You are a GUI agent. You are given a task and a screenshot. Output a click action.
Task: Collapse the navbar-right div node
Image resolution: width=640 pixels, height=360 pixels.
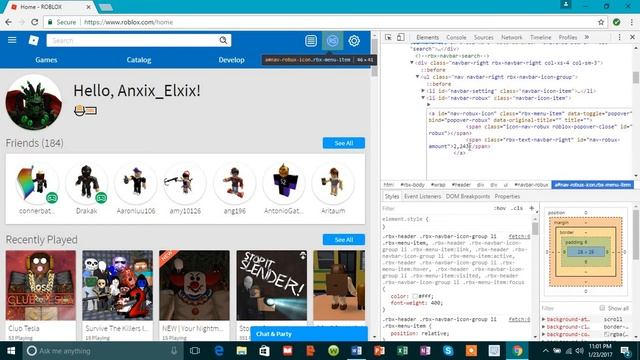click(x=412, y=63)
